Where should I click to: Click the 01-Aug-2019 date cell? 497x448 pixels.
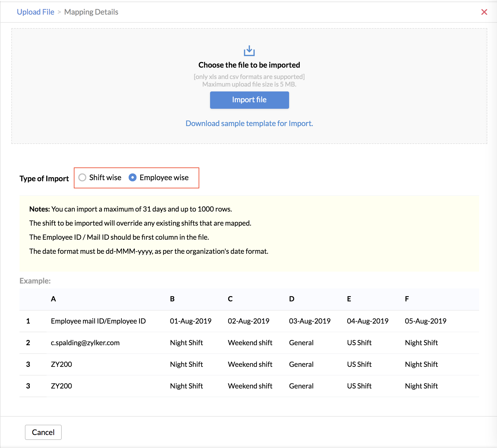tap(190, 321)
